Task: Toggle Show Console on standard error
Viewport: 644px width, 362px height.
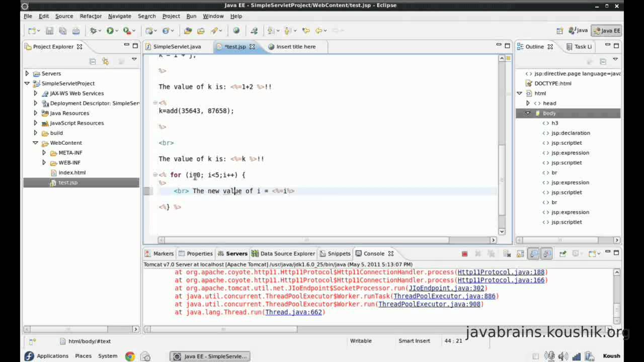Action: pyautogui.click(x=547, y=254)
